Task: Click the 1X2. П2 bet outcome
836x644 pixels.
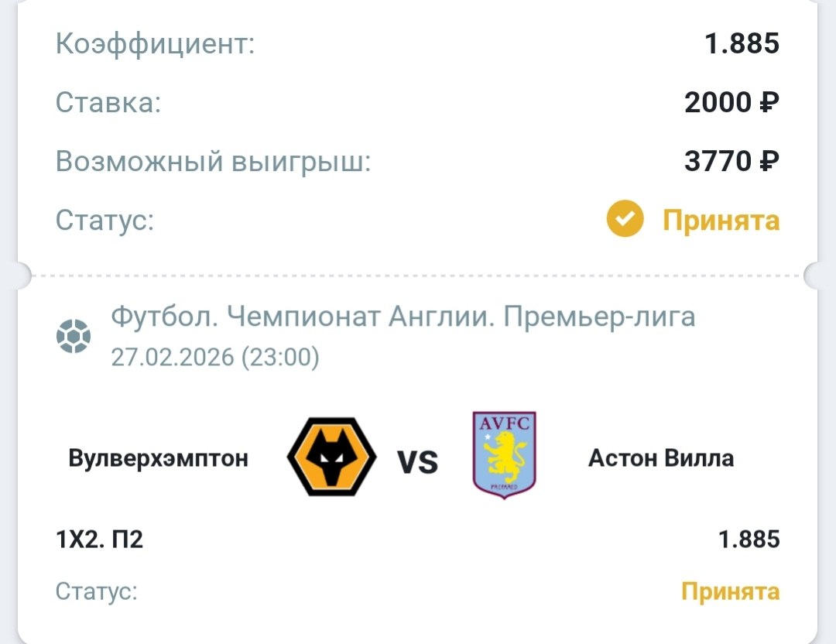Action: point(100,539)
